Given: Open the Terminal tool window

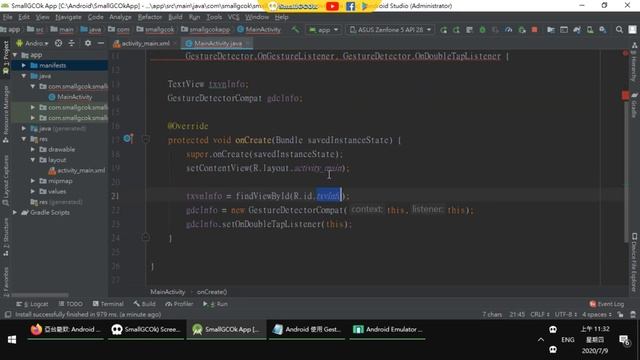Looking at the screenshot, I should click(x=108, y=304).
